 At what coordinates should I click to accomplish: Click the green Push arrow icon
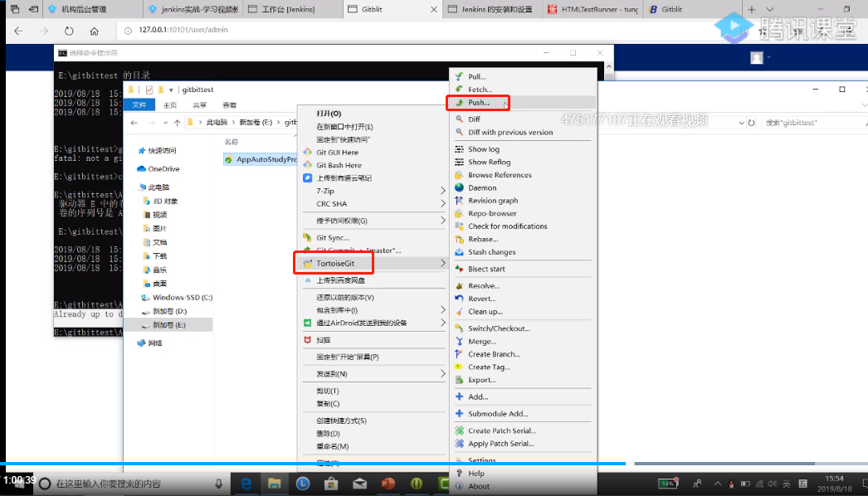click(459, 102)
